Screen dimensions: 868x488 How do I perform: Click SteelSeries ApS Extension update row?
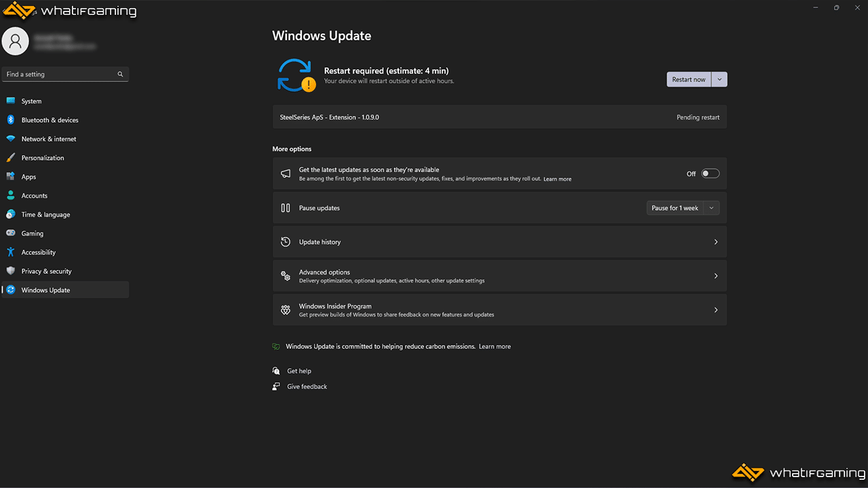(500, 117)
